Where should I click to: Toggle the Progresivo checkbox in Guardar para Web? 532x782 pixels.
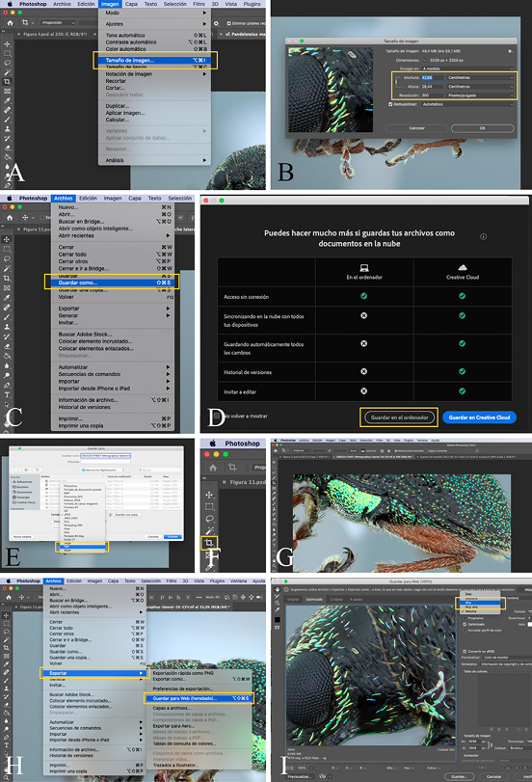pyautogui.click(x=465, y=618)
